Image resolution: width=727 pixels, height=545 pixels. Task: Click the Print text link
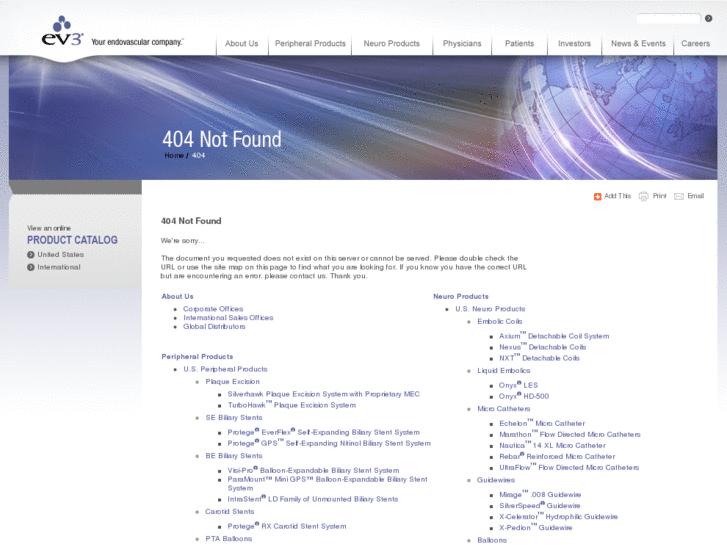click(659, 196)
